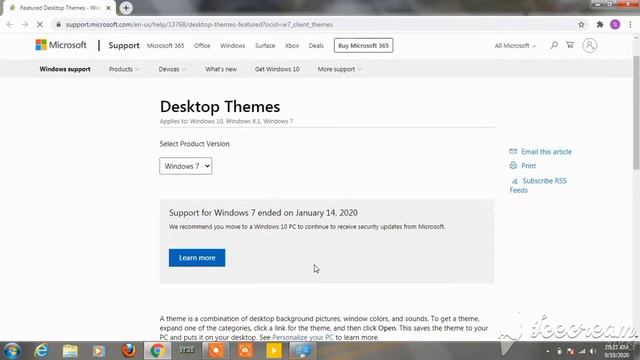
Task: Open the yellow media player taskbar icon
Action: (274, 351)
